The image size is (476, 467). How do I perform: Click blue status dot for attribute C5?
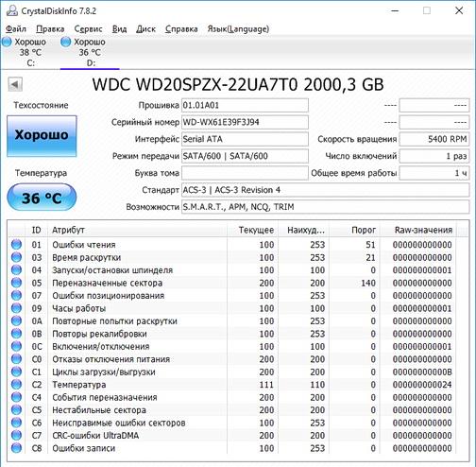tap(16, 409)
